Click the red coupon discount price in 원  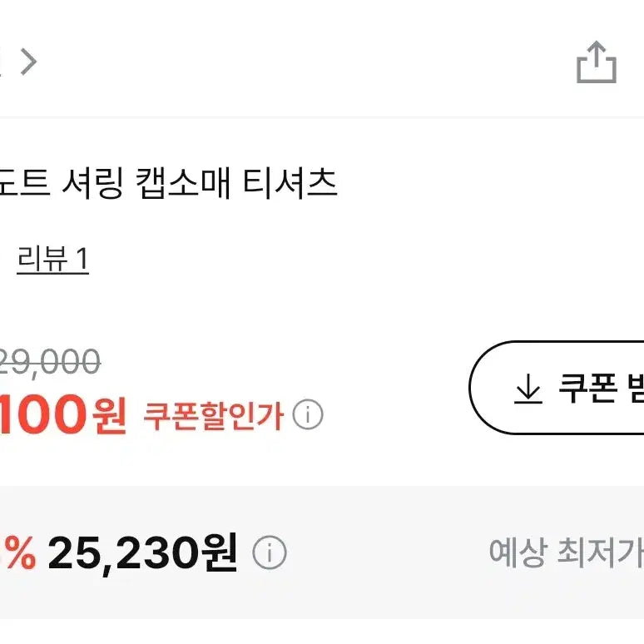coord(63,415)
